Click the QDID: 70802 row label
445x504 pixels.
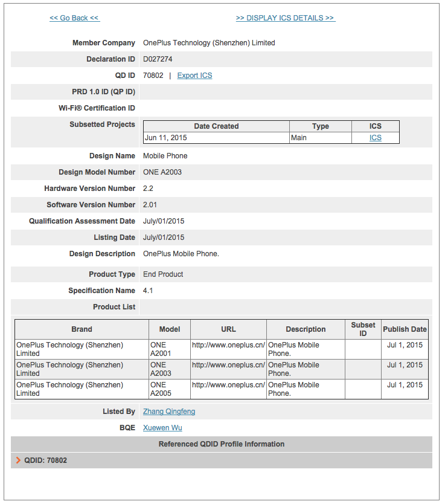coord(46,460)
